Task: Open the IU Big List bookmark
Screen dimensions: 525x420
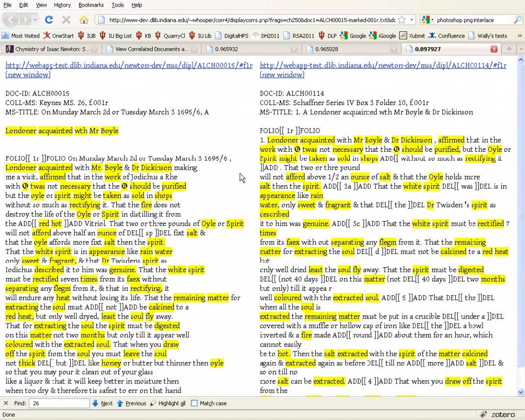Action: [x=116, y=35]
